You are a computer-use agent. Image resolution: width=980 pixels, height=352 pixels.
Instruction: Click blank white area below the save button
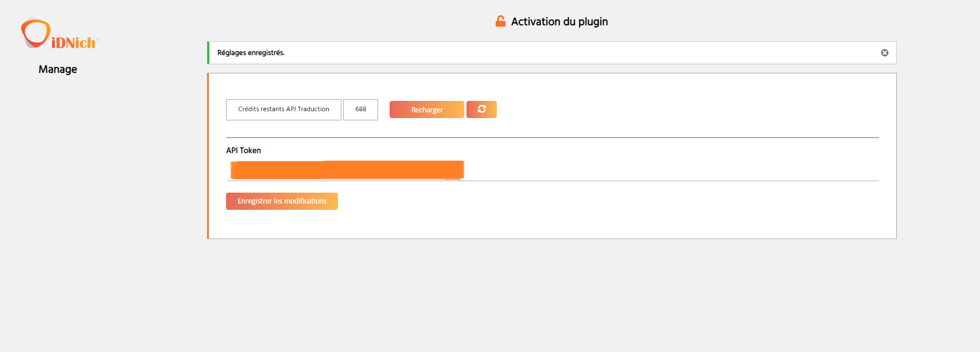click(551, 225)
